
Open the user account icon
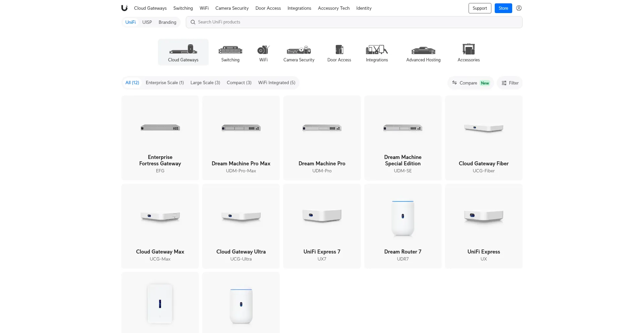pyautogui.click(x=519, y=8)
